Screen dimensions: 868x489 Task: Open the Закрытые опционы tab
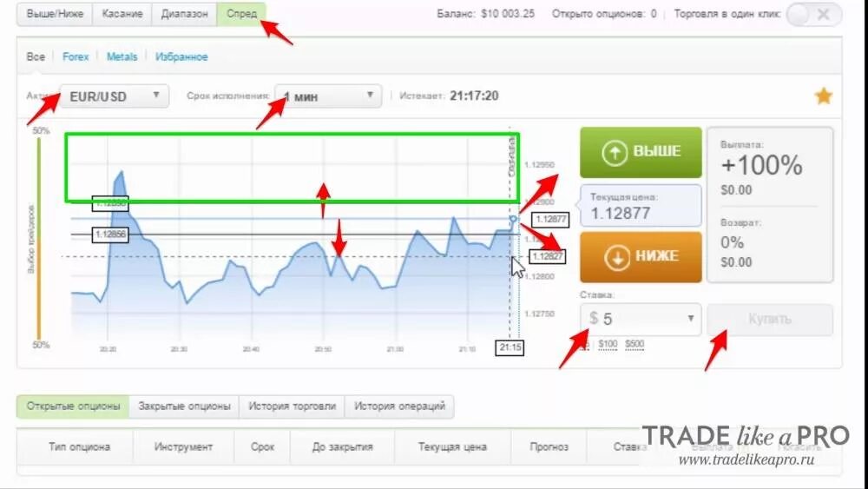coord(184,406)
